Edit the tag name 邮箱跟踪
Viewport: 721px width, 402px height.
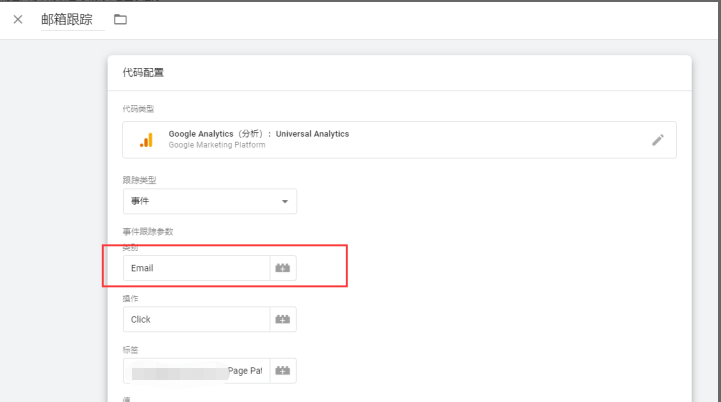click(x=72, y=20)
